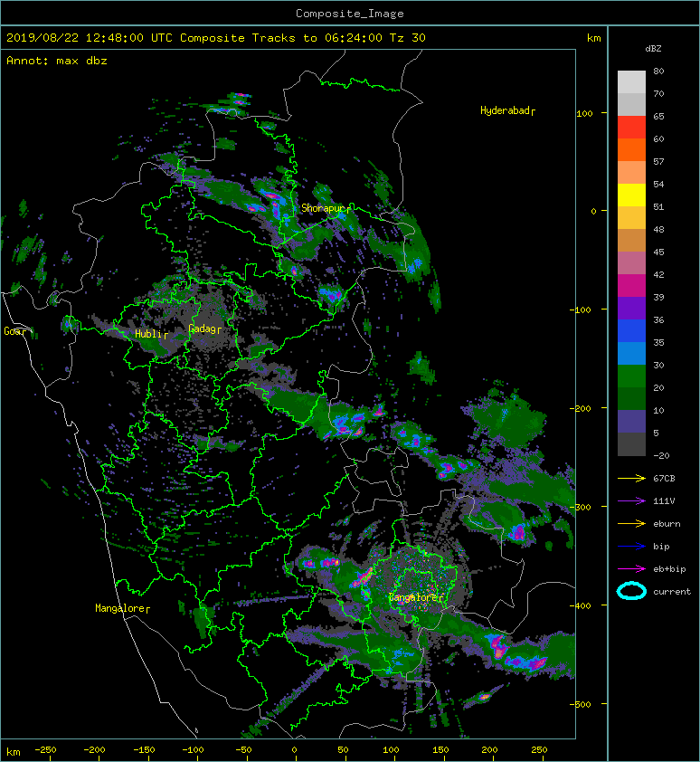The image size is (700, 762).
Task: Click the green 30 dBZ color swatch
Action: coord(631,376)
